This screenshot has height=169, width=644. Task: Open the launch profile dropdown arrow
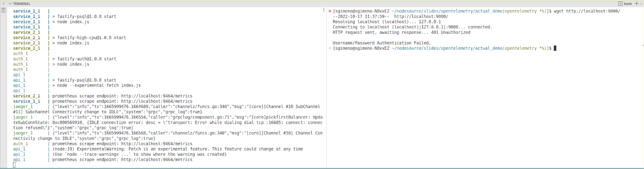pos(641,4)
